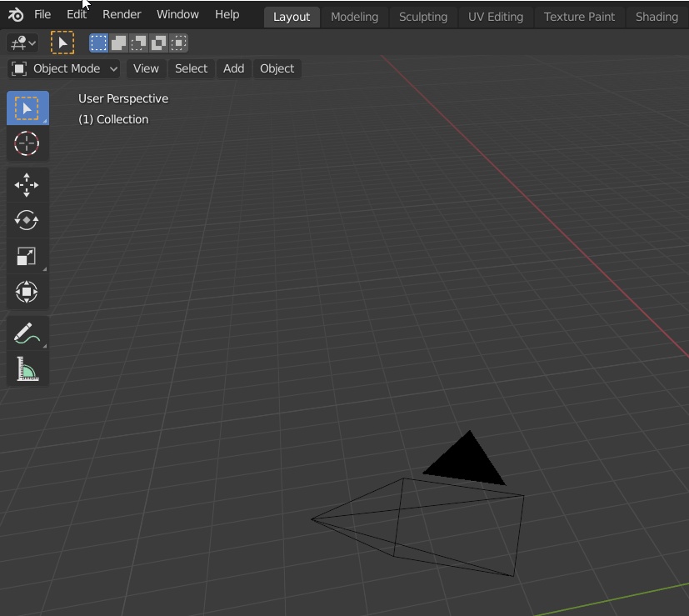Switch to the Modeling workspace tab

pyautogui.click(x=354, y=17)
